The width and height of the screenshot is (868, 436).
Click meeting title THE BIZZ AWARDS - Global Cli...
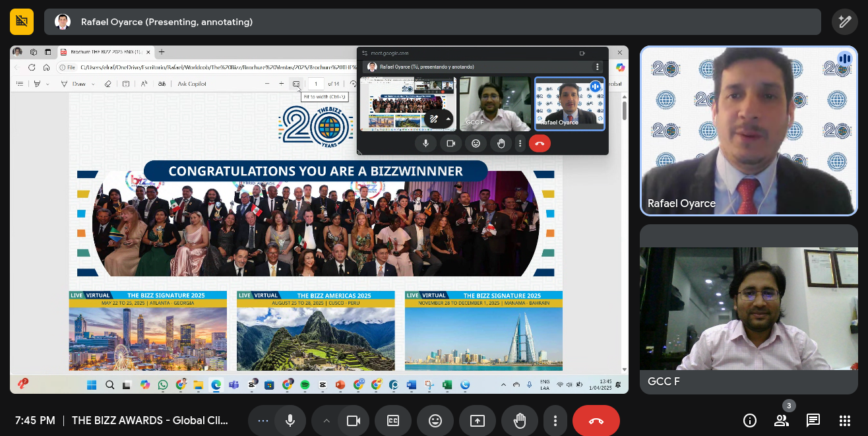[x=150, y=420]
